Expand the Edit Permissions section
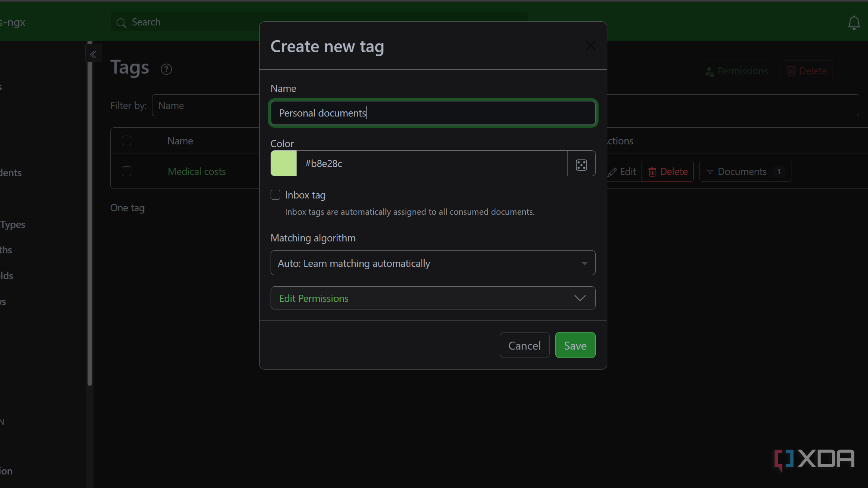Viewport: 868px width, 488px height. 433,298
